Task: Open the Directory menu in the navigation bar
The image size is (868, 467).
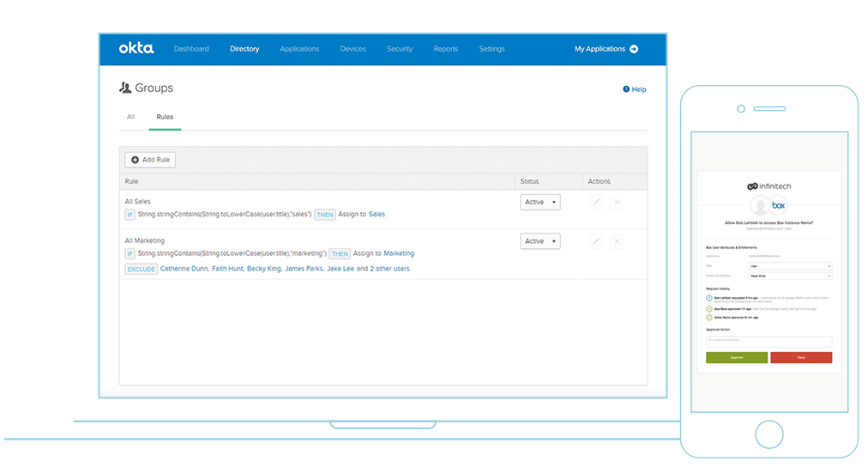Action: coord(244,49)
